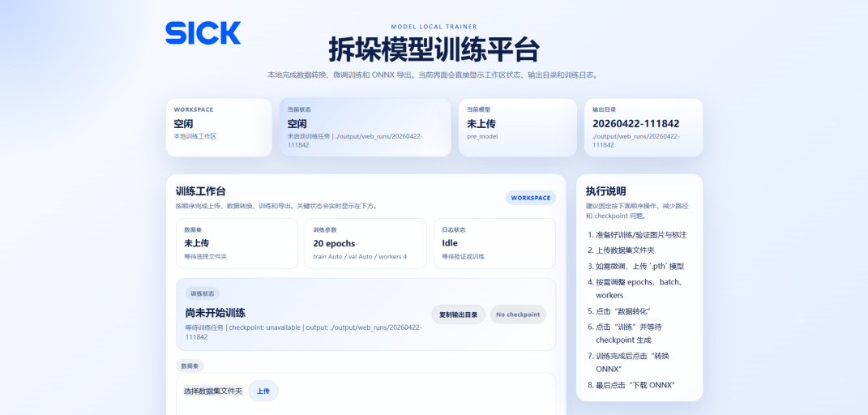The height and width of the screenshot is (415, 868).
Task: Click the 当前状态 status card
Action: coord(365,127)
